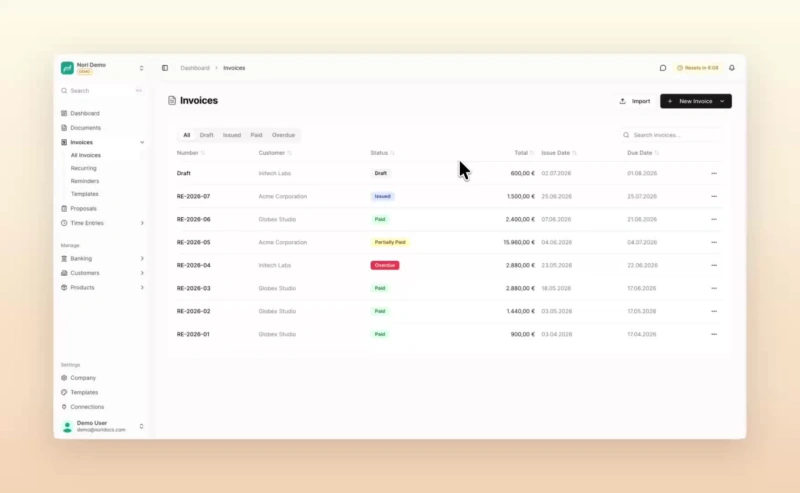Sort by the Due Date column
Image resolution: width=800 pixels, height=493 pixels.
click(643, 153)
